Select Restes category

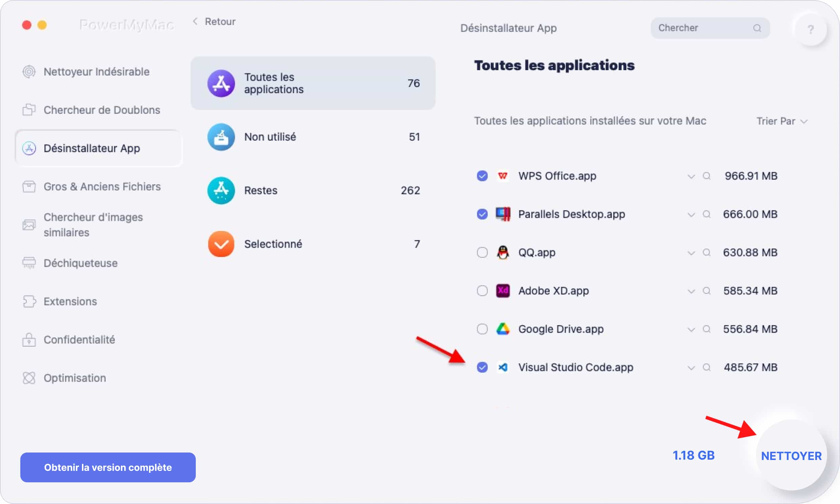[x=313, y=191]
